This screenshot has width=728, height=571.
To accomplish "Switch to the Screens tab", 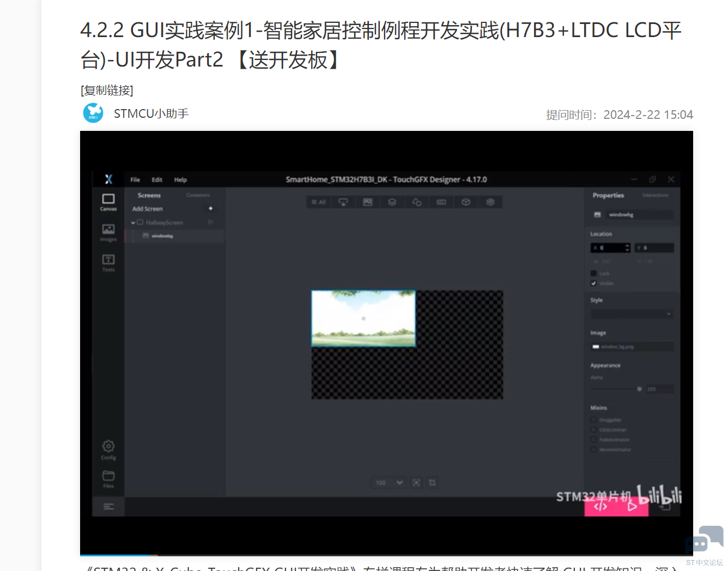I will pos(149,195).
